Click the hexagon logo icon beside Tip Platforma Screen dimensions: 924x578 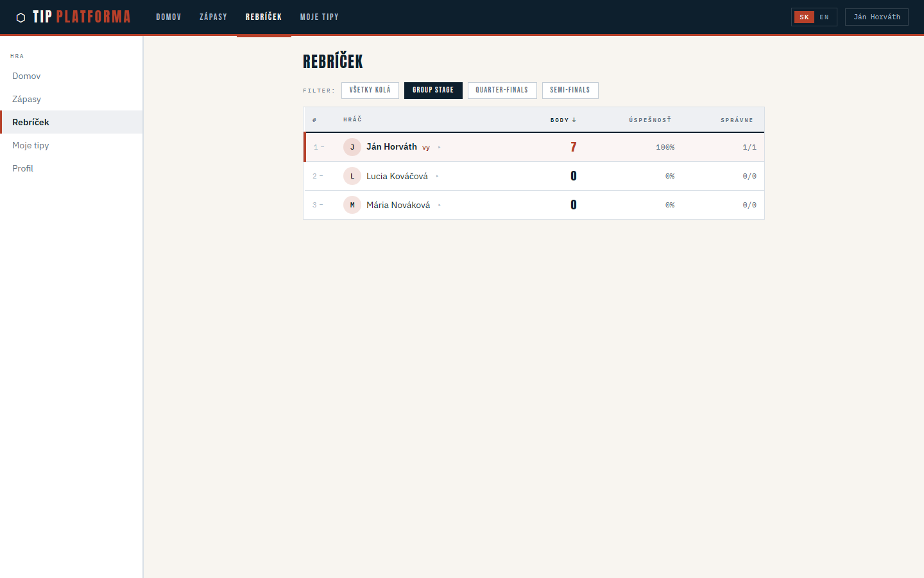click(x=21, y=17)
